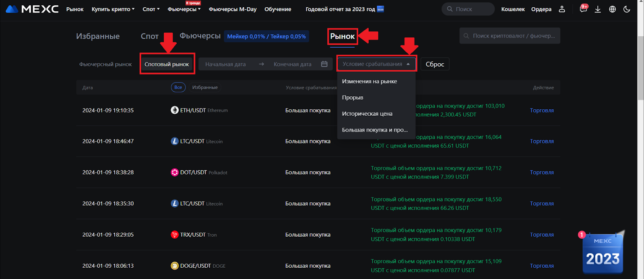Toggle dark mode with the moon icon

(627, 9)
